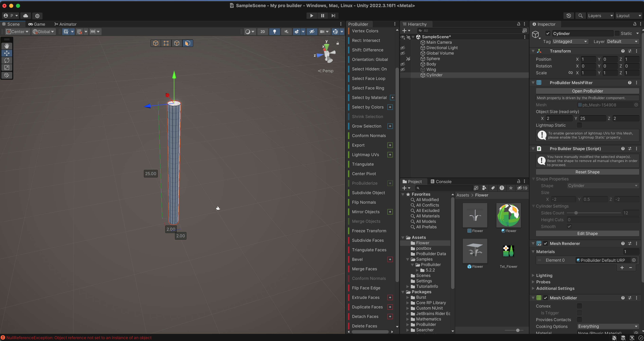Open Unity cloud services icon
The image size is (644, 341).
coord(25,15)
